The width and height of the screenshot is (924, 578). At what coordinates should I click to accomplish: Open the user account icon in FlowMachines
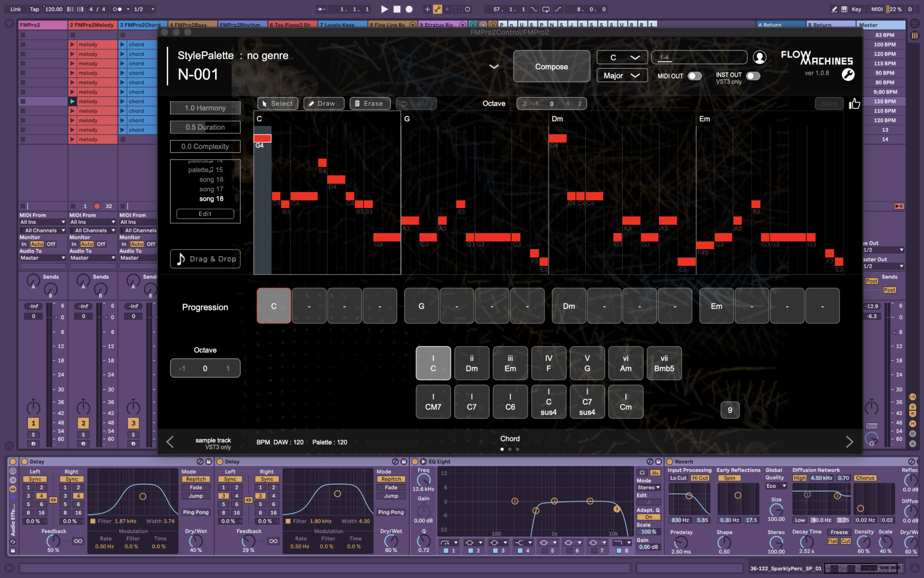click(x=760, y=57)
